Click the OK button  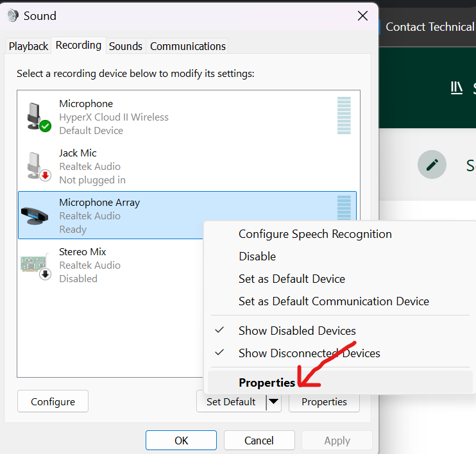tap(182, 441)
